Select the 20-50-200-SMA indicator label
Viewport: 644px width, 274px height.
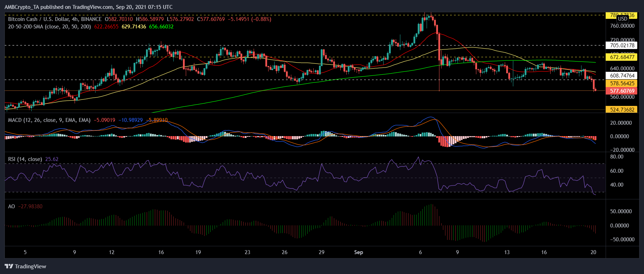click(49, 27)
